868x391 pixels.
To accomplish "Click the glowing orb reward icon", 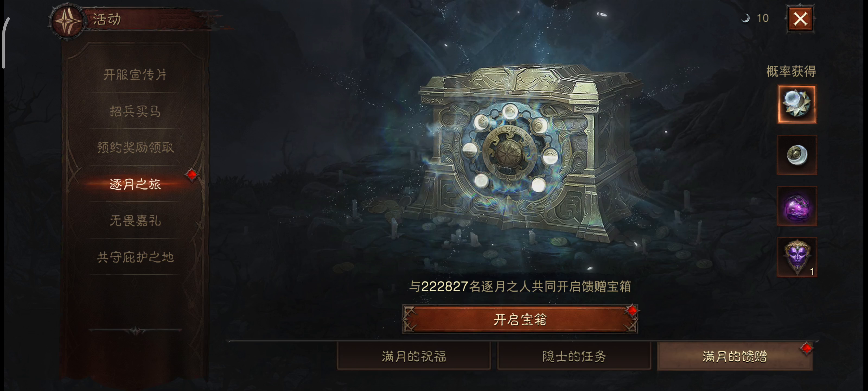I will (x=797, y=104).
